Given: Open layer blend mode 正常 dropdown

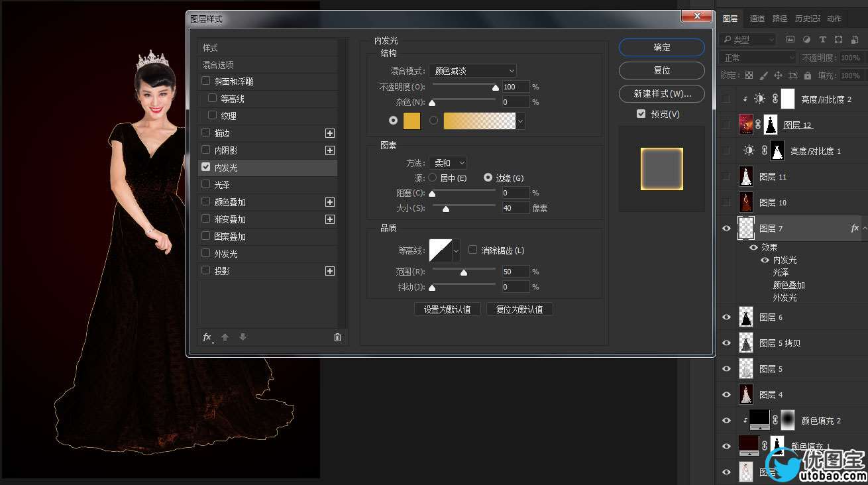Looking at the screenshot, I should pos(758,58).
